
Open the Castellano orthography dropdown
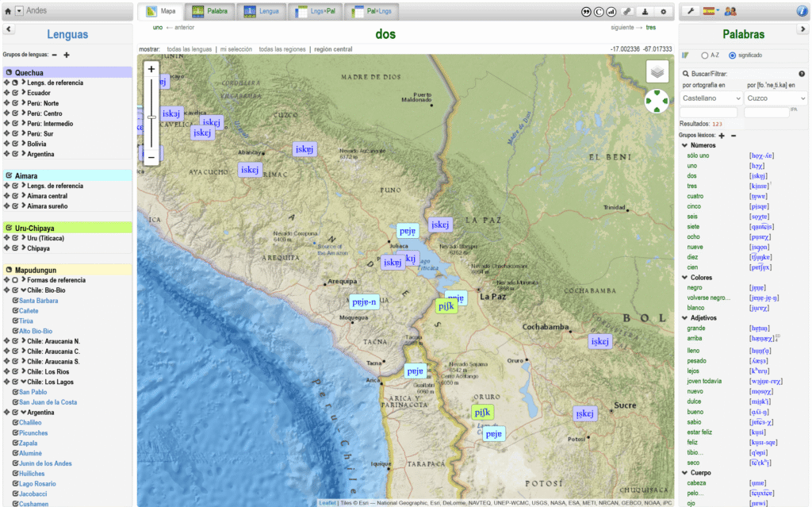coord(710,97)
